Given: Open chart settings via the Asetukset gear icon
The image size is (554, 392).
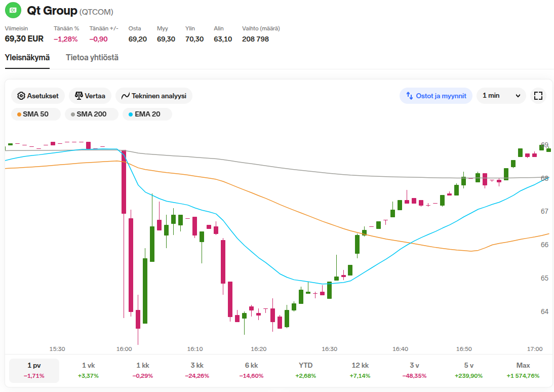Looking at the screenshot, I should coord(21,96).
